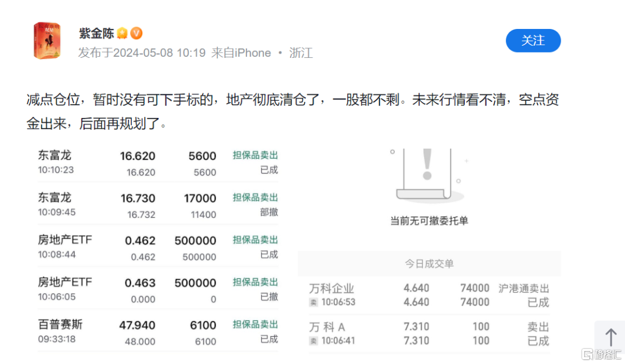Click the gold member badge beside 紫金陈
This screenshot has width=625, height=364.
coord(122,34)
